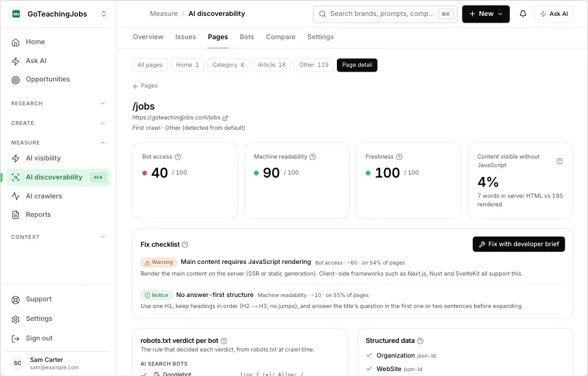Click the WebSite check mark icon
Screen dimensions: 588x376
[x=369, y=369]
